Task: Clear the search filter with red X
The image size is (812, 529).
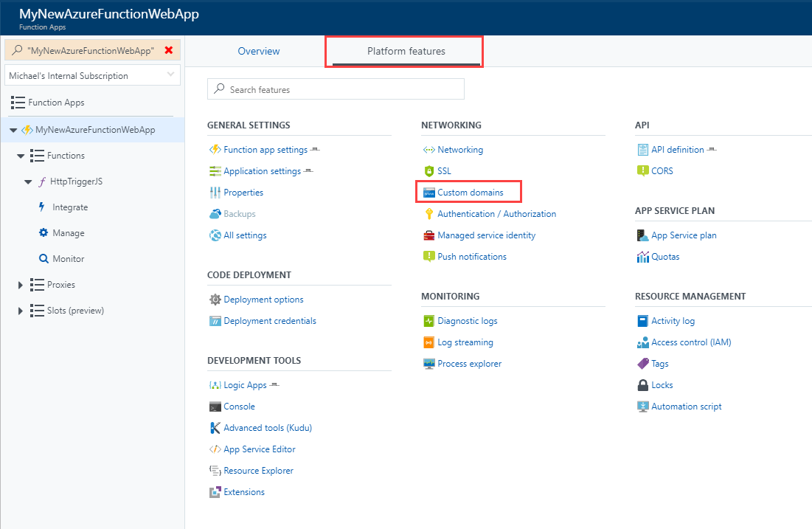Action: coord(169,50)
